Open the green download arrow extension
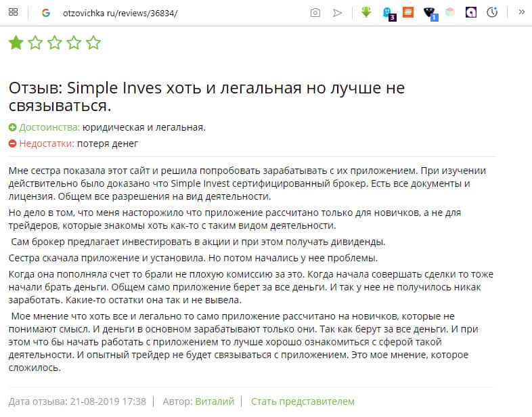532x417 pixels. point(366,12)
